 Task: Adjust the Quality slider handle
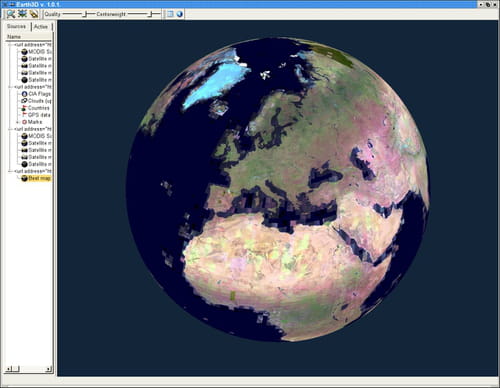tap(85, 14)
